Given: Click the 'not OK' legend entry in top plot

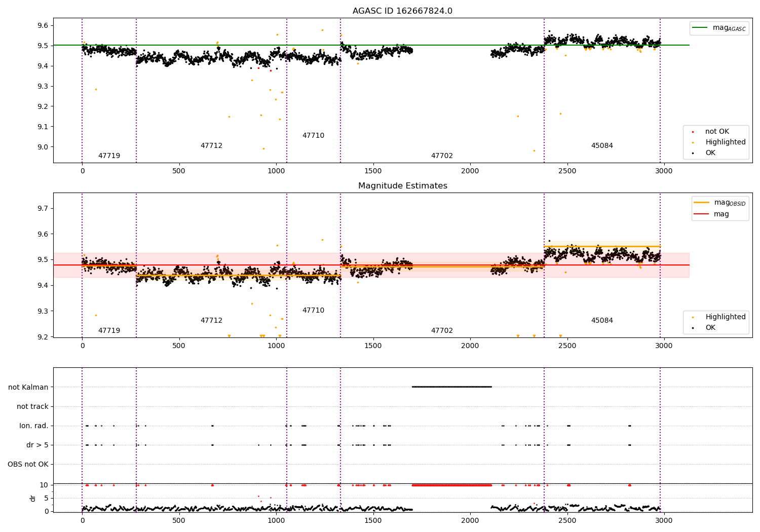Looking at the screenshot, I should coord(711,132).
